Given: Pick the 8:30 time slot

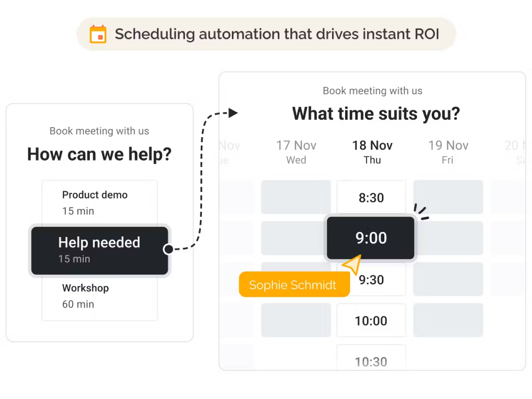Looking at the screenshot, I should (x=371, y=197).
